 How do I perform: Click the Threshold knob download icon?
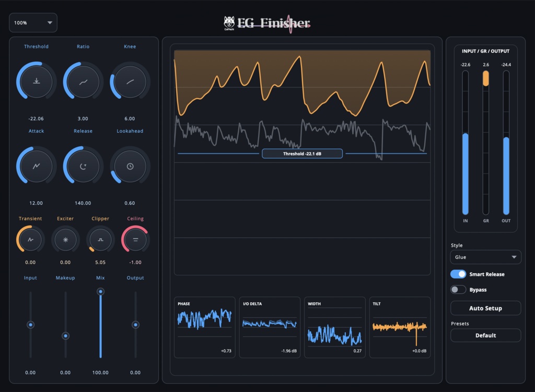coord(36,81)
